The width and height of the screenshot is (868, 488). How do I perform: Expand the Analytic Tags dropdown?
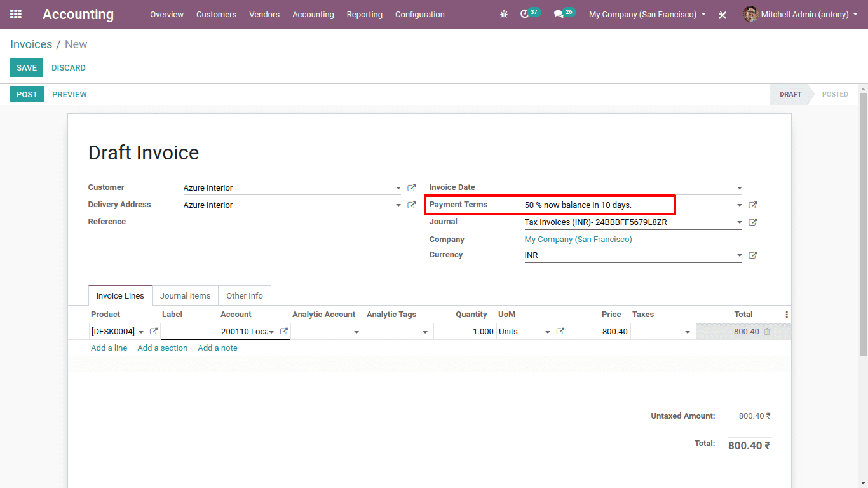[425, 332]
